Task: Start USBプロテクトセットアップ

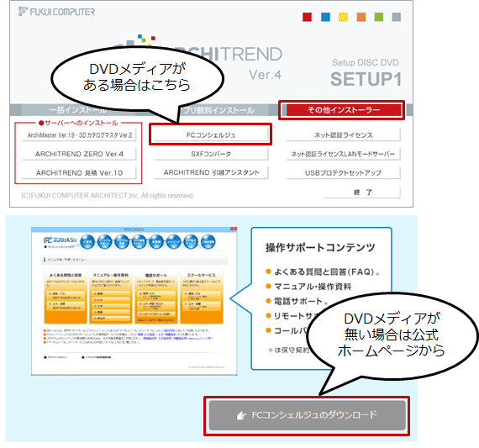Action: 344,173
